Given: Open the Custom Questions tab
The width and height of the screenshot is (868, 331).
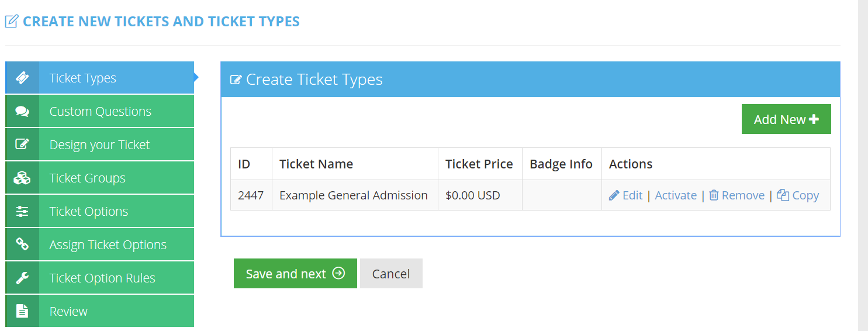Looking at the screenshot, I should 100,111.
